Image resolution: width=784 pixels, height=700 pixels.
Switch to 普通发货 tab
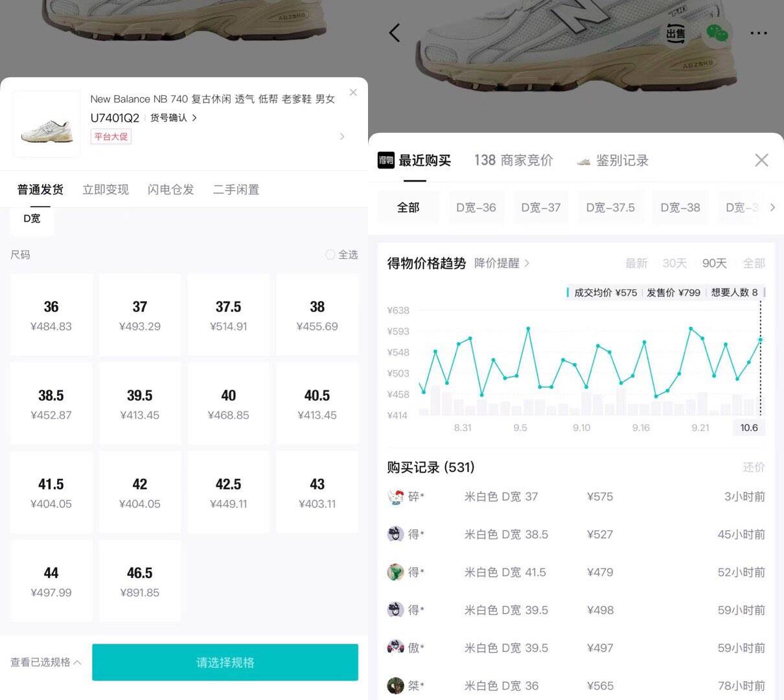pos(40,189)
